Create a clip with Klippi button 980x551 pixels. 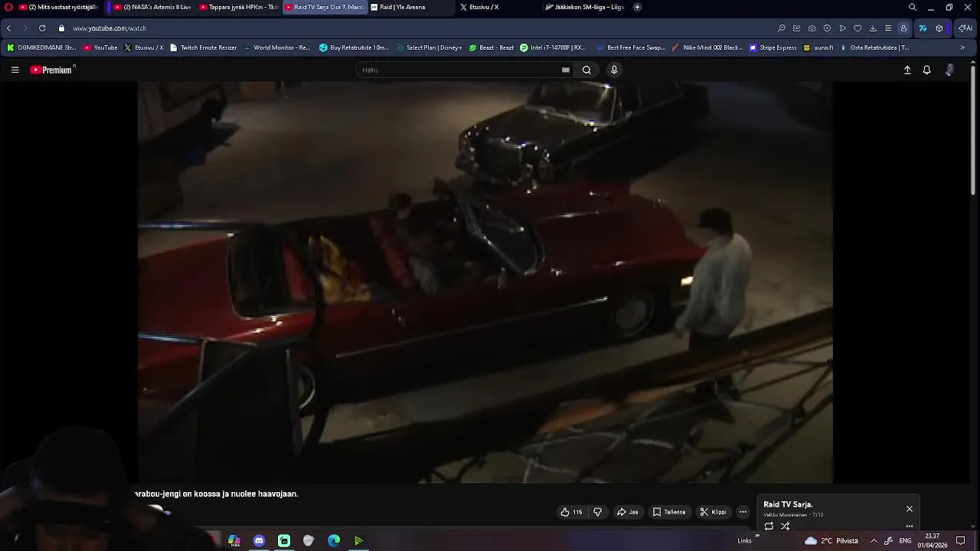tap(713, 512)
